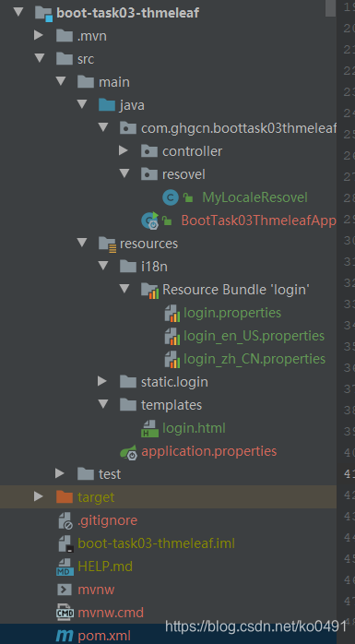Click the static.login folder icon
Viewport: 355px width, 644px height.
click(x=128, y=382)
